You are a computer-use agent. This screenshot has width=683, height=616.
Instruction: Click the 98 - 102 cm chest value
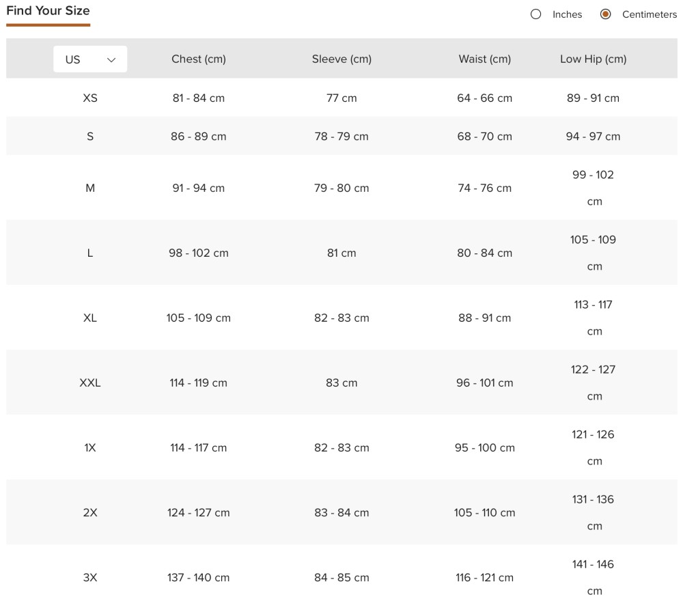[x=198, y=253]
